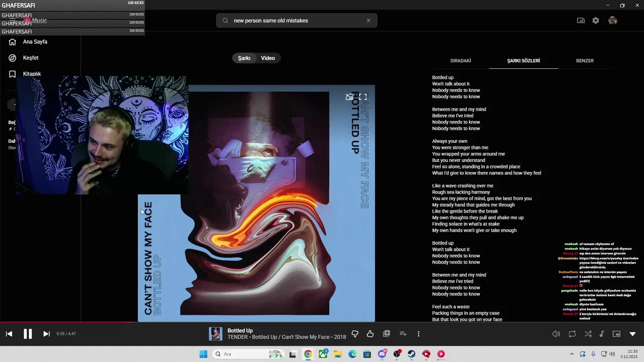Collapse the player page with down arrow
This screenshot has height=362, width=644.
(632, 334)
